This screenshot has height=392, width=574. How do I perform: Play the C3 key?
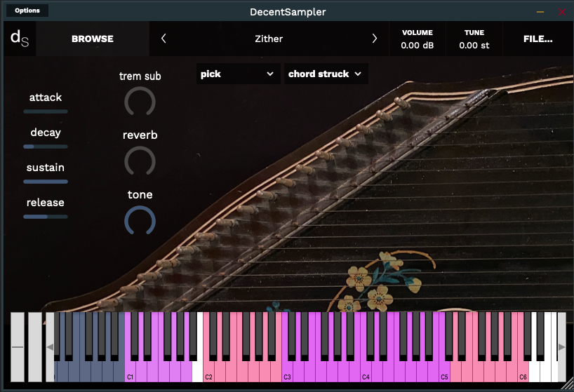pos(288,370)
